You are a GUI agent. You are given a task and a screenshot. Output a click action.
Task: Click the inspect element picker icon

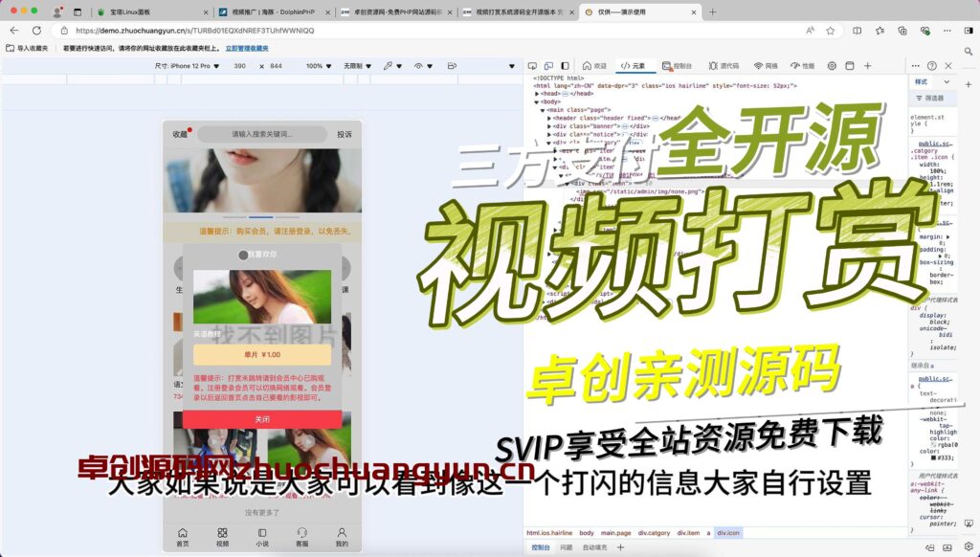tap(532, 66)
